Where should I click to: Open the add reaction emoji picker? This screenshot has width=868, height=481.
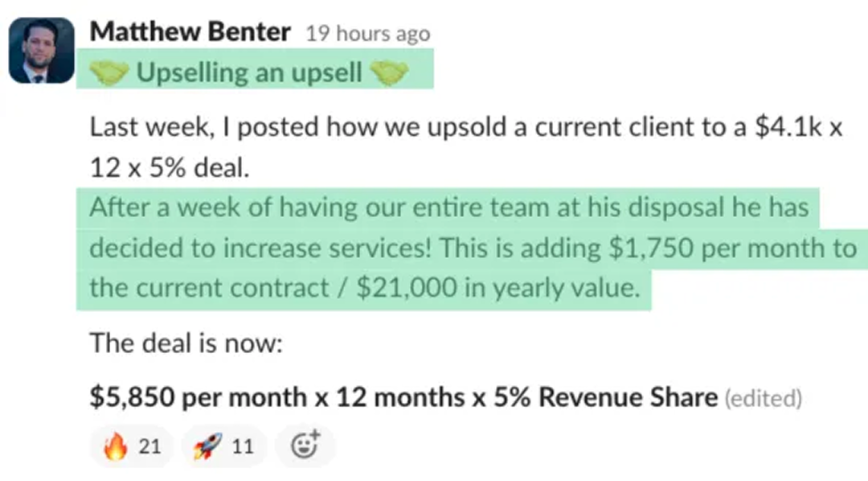tap(305, 446)
